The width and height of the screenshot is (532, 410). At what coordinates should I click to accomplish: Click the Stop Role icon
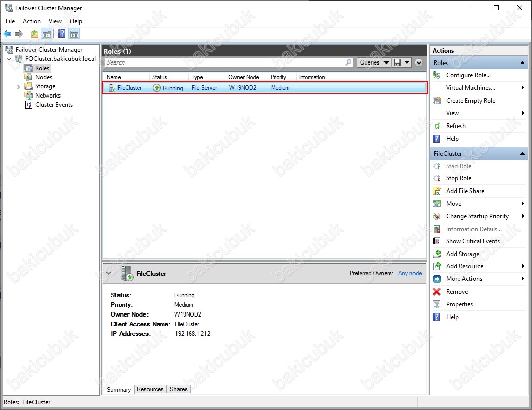[x=437, y=178]
